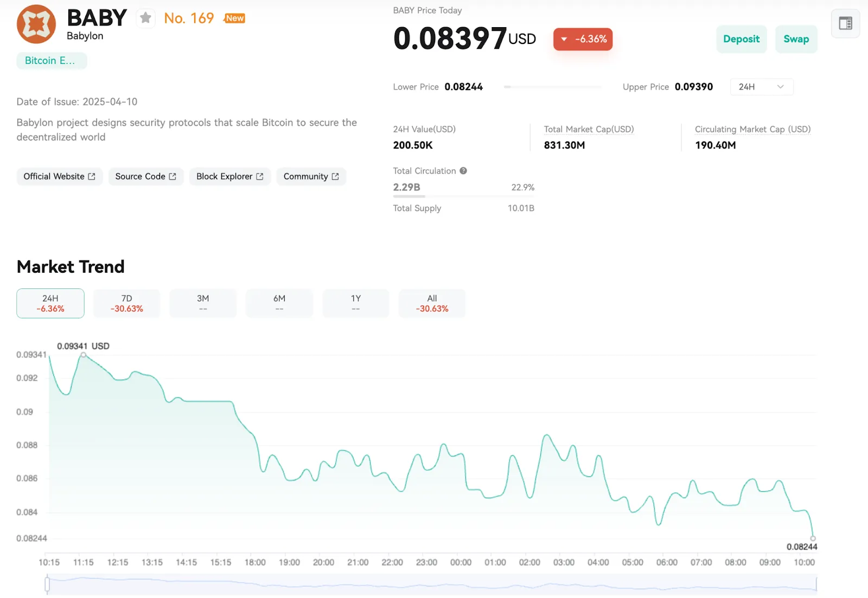Image resolution: width=868 pixels, height=598 pixels.
Task: Click the red -6.36% change badge
Action: (x=583, y=39)
